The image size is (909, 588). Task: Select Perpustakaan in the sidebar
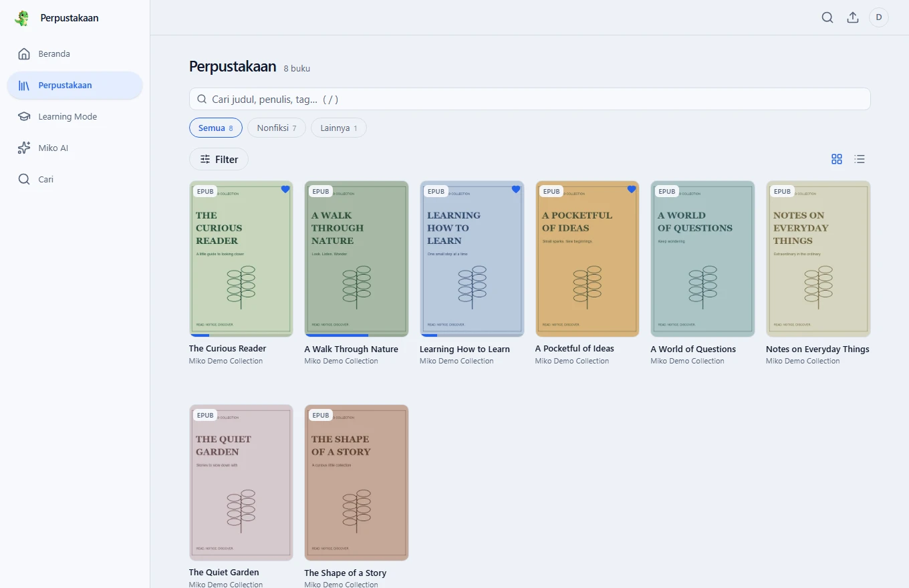click(x=75, y=86)
